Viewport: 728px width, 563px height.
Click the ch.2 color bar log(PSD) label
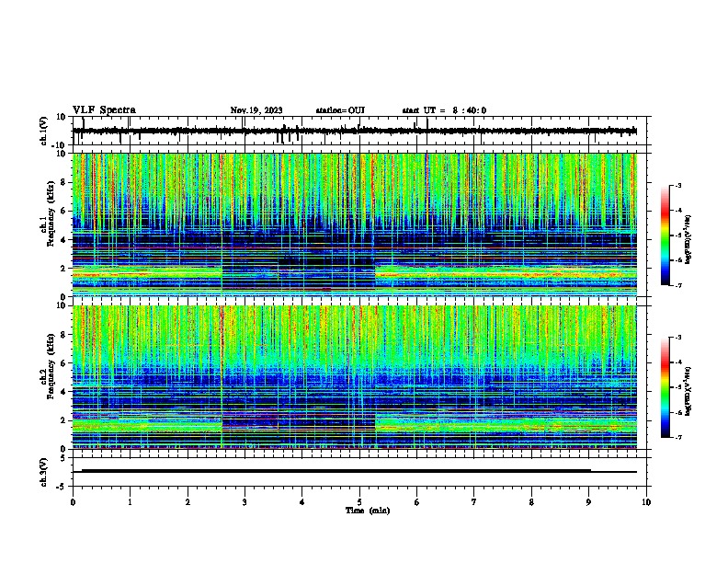click(x=688, y=391)
